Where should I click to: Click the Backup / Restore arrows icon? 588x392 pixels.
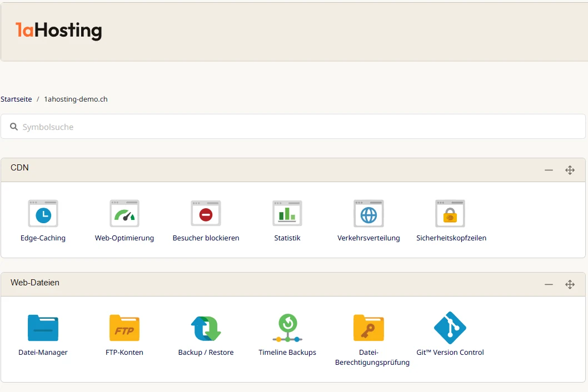tap(206, 328)
